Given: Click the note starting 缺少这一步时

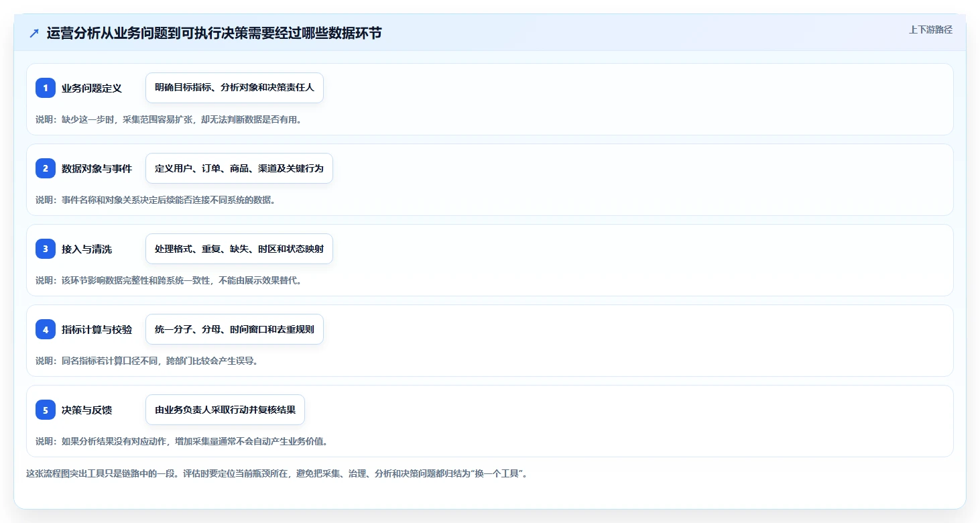Looking at the screenshot, I should click(168, 119).
